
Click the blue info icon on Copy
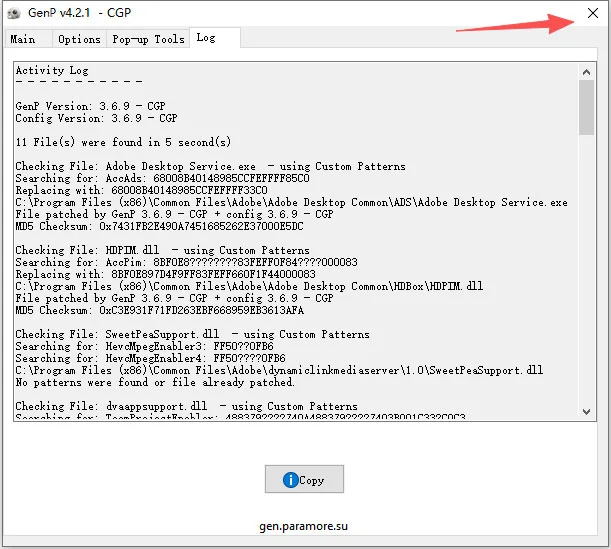tap(290, 480)
